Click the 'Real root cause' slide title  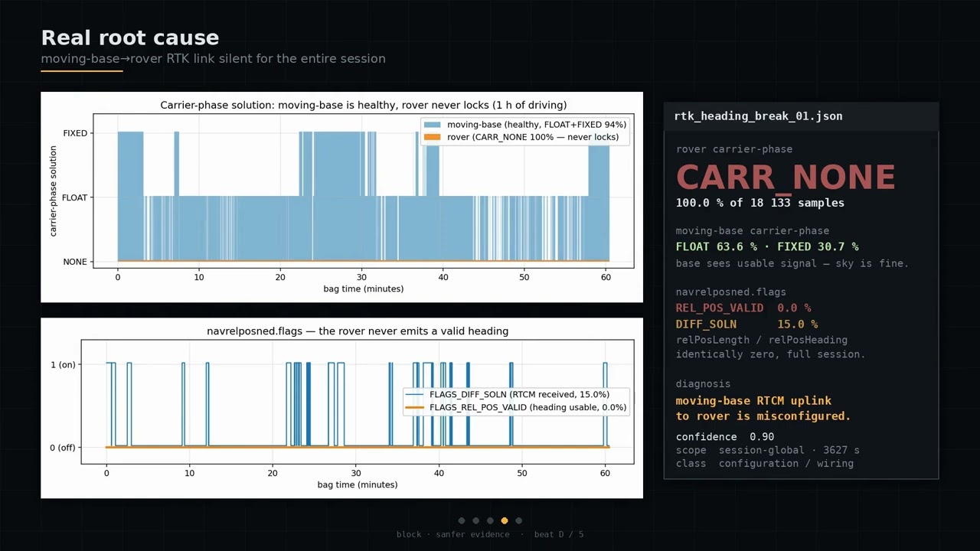(130, 37)
